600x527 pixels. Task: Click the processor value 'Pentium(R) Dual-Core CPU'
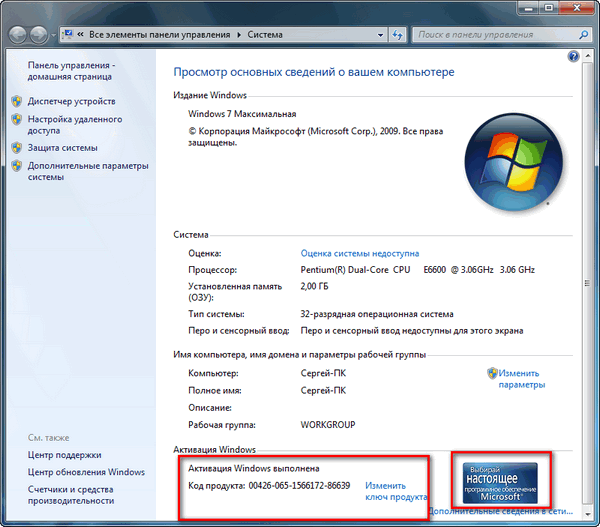355,270
